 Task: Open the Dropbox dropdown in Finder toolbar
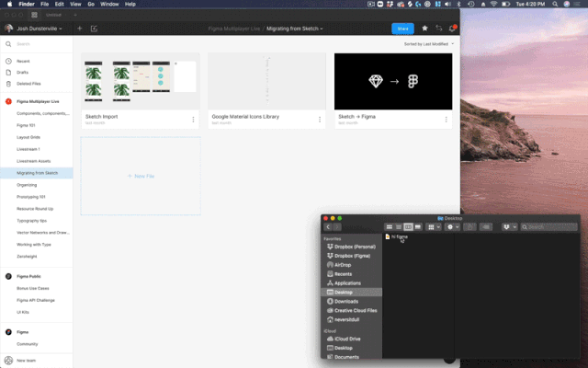(x=510, y=227)
